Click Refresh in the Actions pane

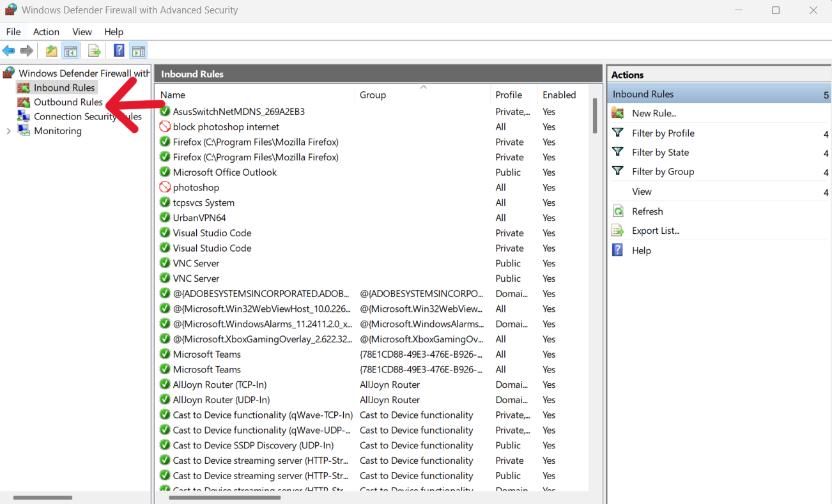coord(647,211)
